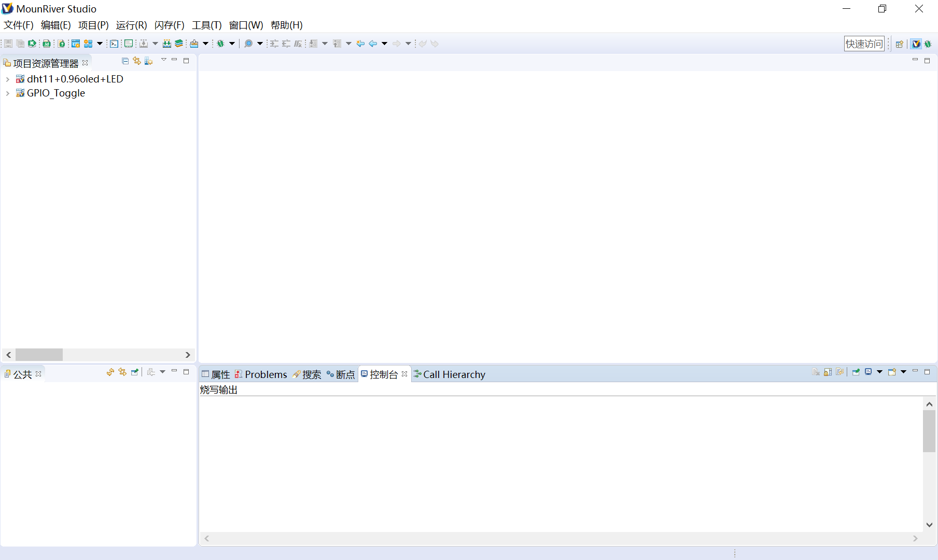Expand the dht11+0.96oled+LED project

pos(7,79)
